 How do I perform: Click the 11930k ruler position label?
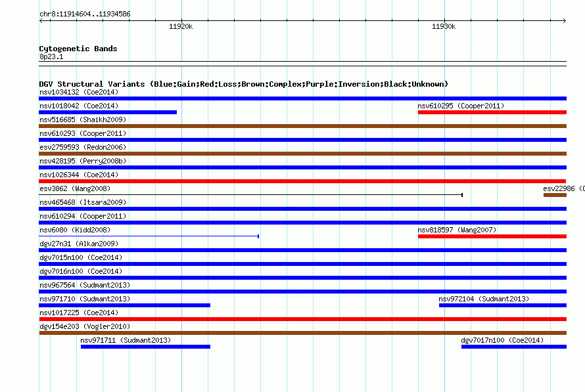click(444, 26)
